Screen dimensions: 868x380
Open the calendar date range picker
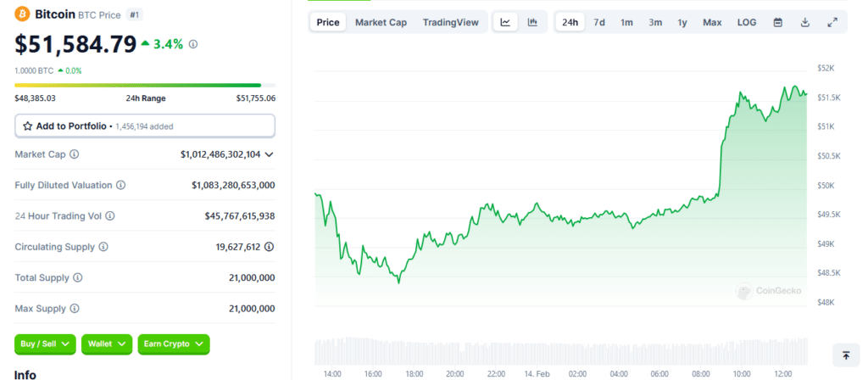[x=778, y=22]
